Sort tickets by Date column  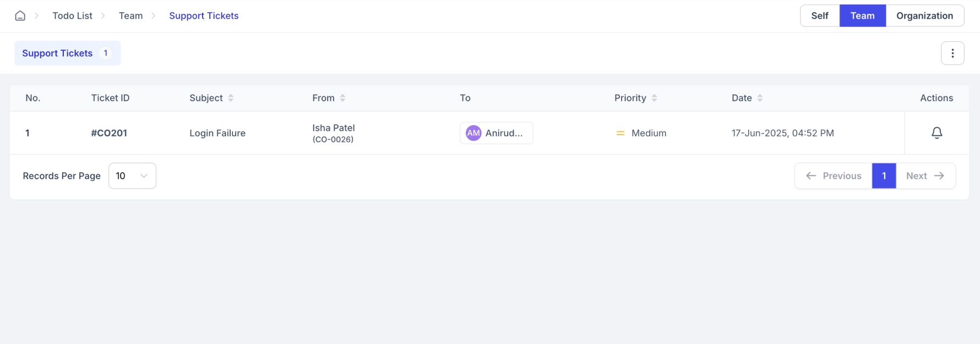click(x=760, y=98)
